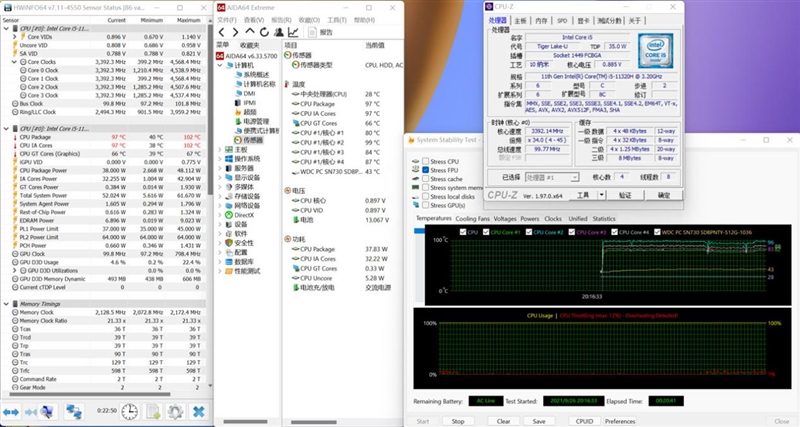Enable Stress system memory checkbox
This screenshot has height=427, width=800.
click(x=425, y=187)
